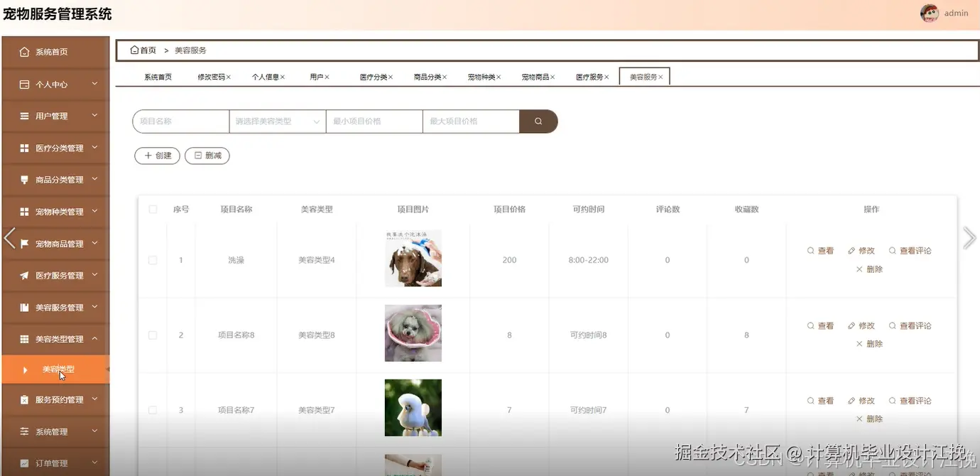This screenshot has width=980, height=476.
Task: Click the 用户管理 list icon
Action: click(24, 116)
